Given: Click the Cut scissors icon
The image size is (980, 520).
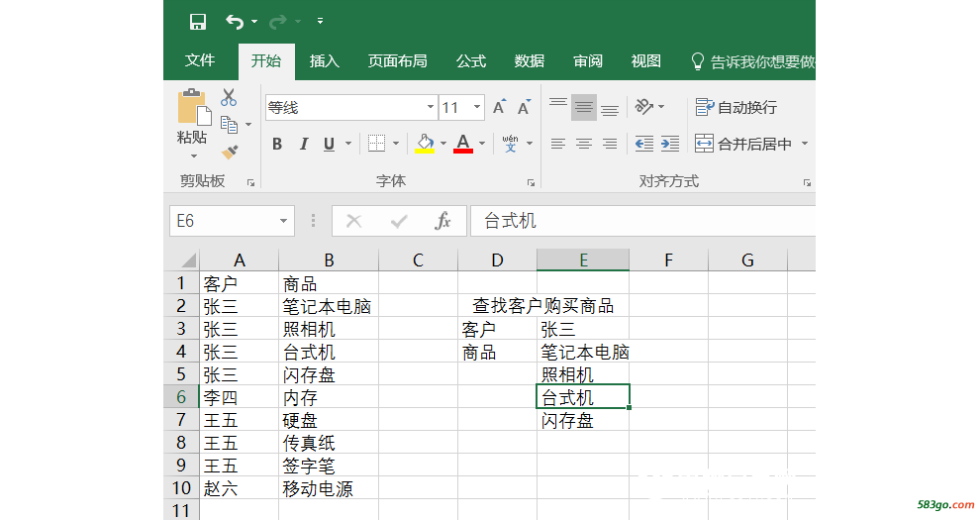Looking at the screenshot, I should [229, 97].
